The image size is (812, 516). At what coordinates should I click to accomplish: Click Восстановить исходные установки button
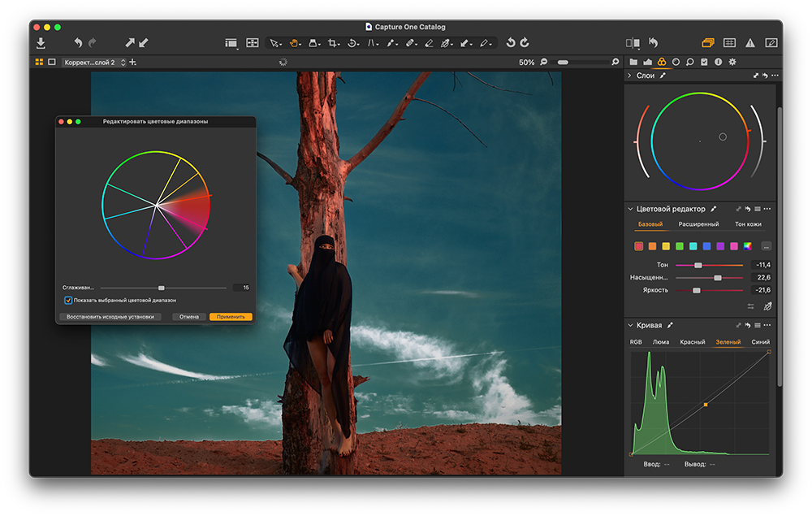point(110,317)
